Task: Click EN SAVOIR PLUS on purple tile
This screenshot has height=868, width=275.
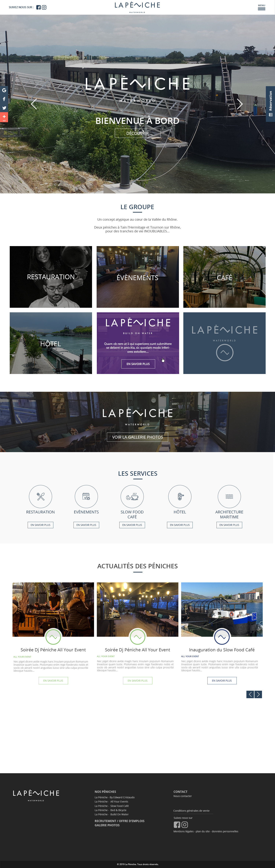Action: (138, 364)
